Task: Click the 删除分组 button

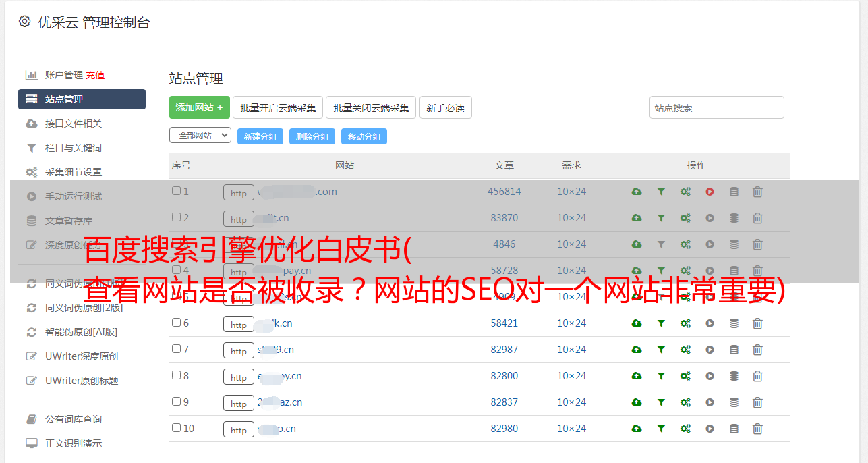Action: tap(312, 136)
